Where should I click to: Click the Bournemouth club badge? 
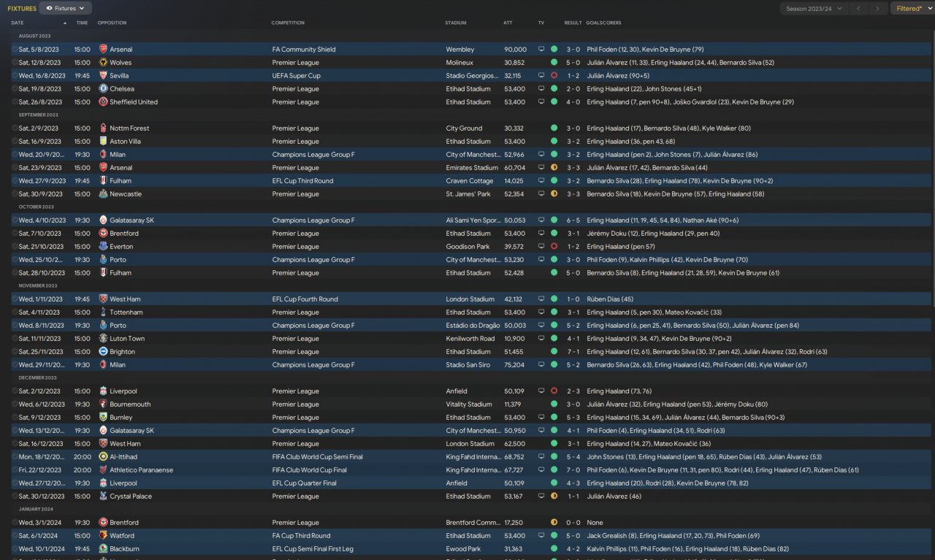pyautogui.click(x=103, y=404)
